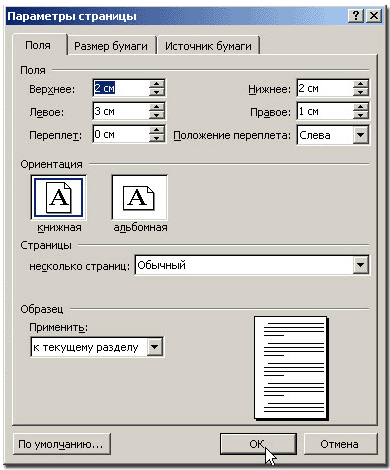Select the книжная portrait orientation icon
Screen dimensions: 390x470
coord(59,198)
